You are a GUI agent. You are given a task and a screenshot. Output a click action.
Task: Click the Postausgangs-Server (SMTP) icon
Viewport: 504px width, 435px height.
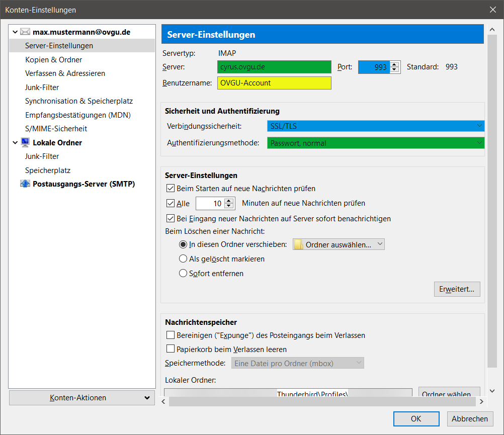(x=25, y=184)
